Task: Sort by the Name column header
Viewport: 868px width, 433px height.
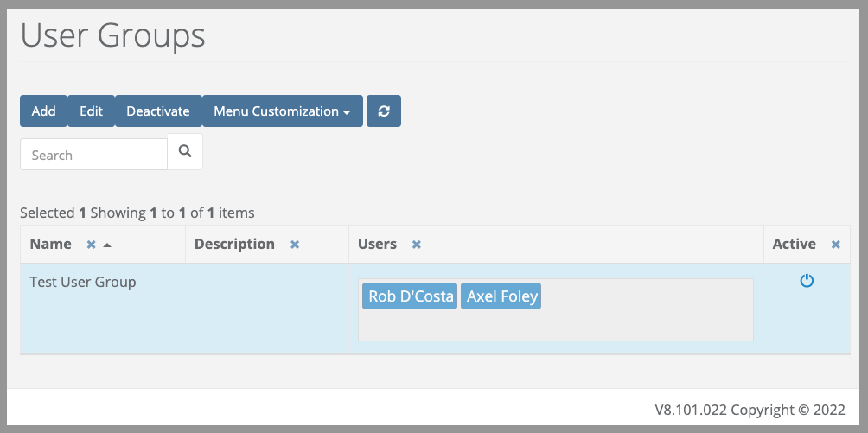Action: click(50, 245)
